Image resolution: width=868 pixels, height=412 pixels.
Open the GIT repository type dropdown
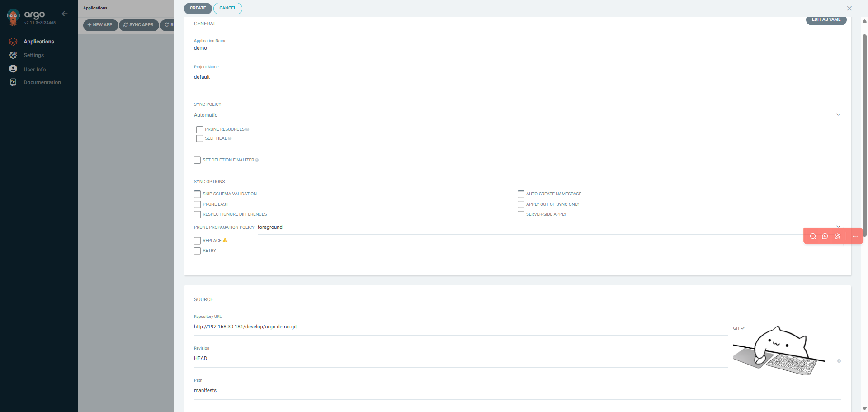coord(739,328)
